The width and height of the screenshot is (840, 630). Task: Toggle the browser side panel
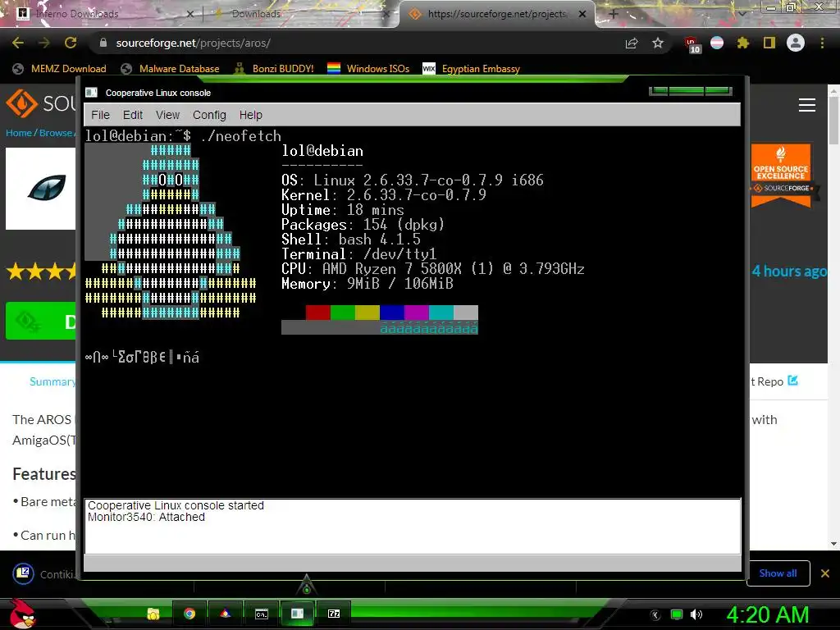[769, 43]
